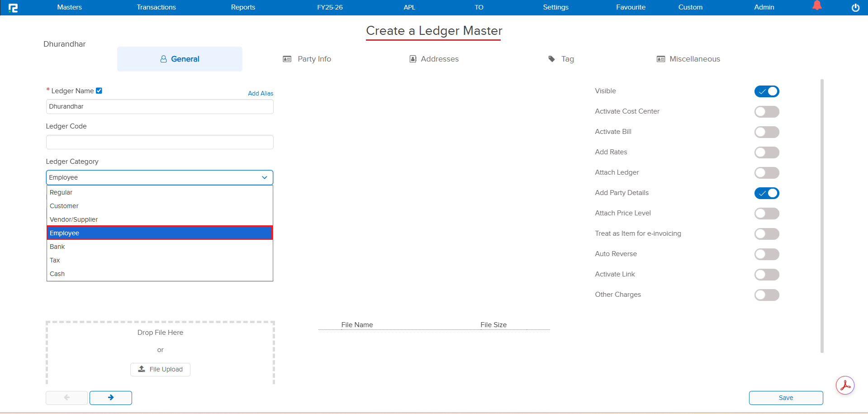Export the page using the red PDF icon
Image resolution: width=868 pixels, height=414 pixels.
click(x=845, y=385)
